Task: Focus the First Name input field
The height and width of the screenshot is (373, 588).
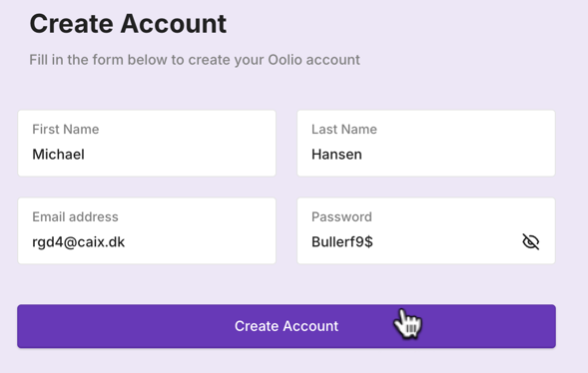Action: pos(147,143)
